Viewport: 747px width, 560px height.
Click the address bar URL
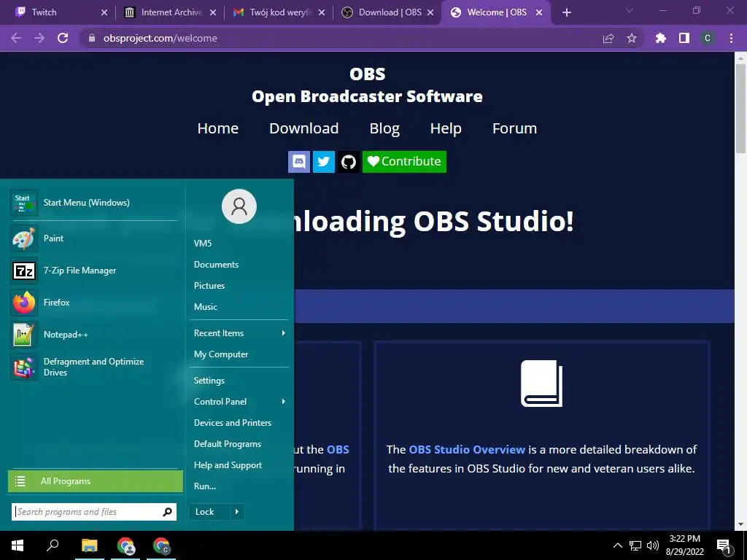[x=160, y=38]
